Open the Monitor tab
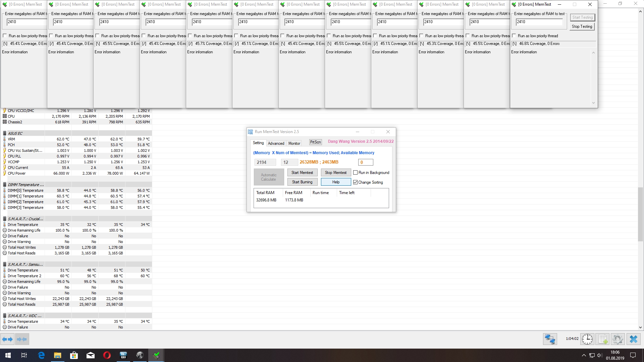The image size is (644, 362). pos(294,143)
